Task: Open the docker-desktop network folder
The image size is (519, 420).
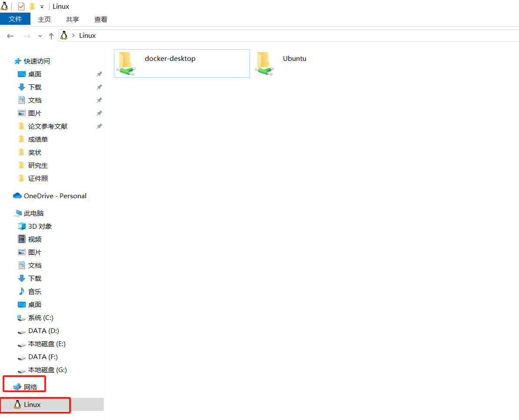Action: coord(182,63)
